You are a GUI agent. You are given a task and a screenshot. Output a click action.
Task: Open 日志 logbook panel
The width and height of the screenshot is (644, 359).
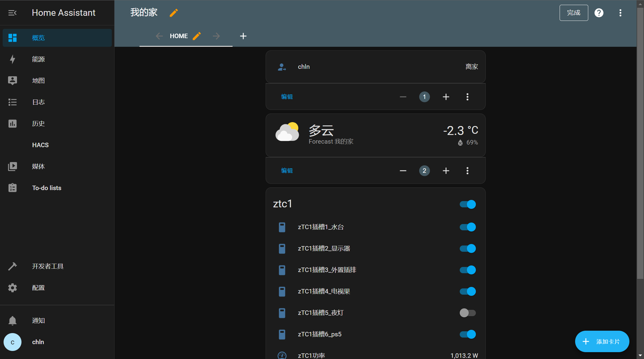point(57,102)
